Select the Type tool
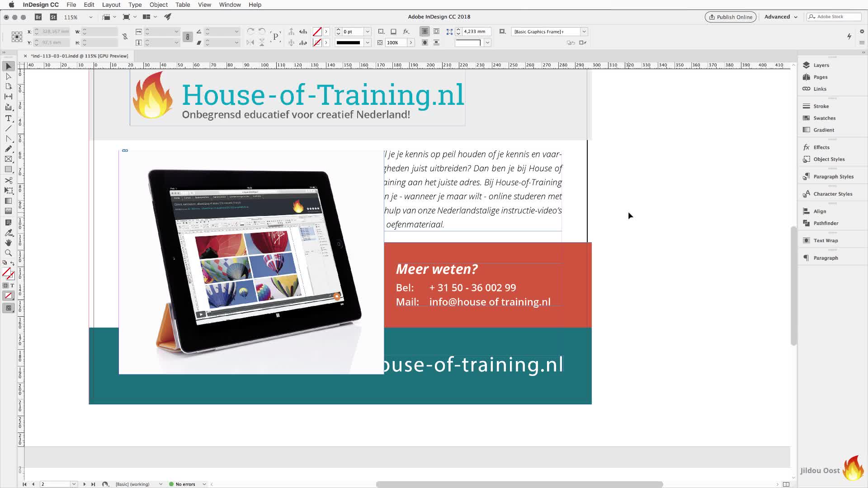 [x=8, y=118]
